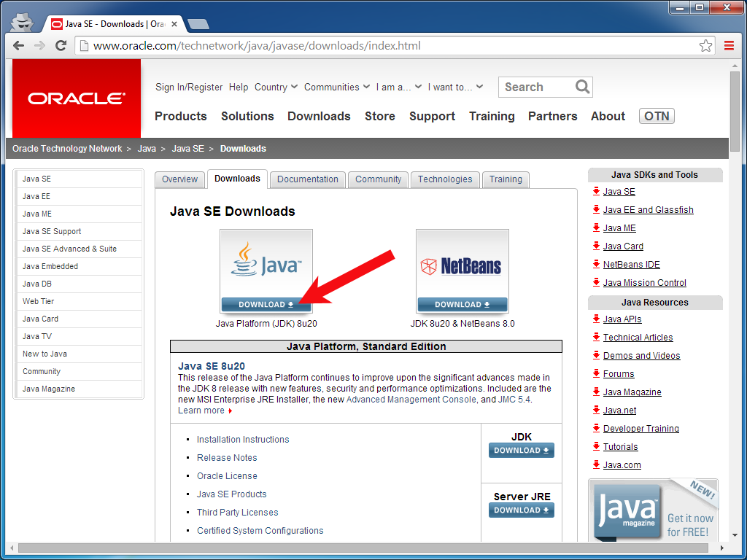Click the JDK Download button in table
Viewport: 747px width, 560px height.
click(521, 451)
